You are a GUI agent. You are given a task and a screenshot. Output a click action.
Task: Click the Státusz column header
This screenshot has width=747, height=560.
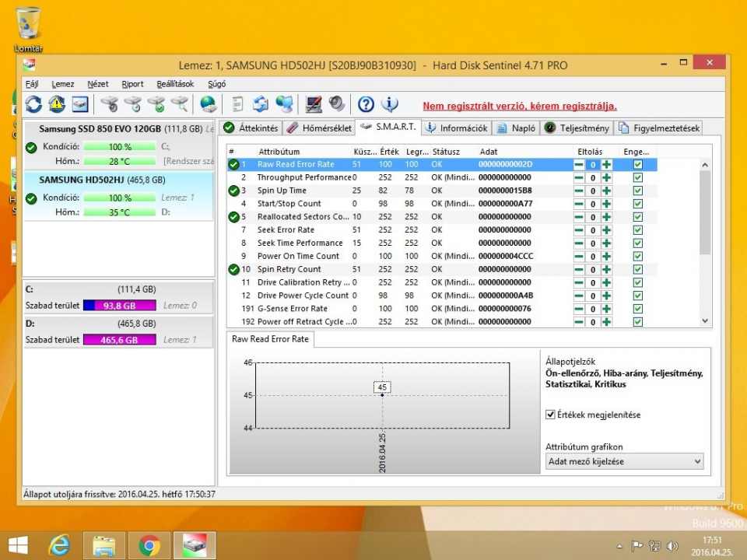447,152
